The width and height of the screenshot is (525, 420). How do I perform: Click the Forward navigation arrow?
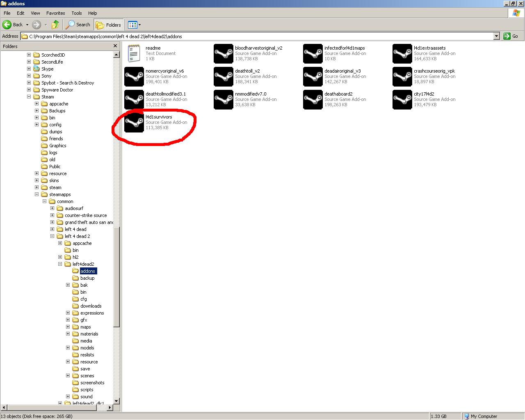click(37, 25)
